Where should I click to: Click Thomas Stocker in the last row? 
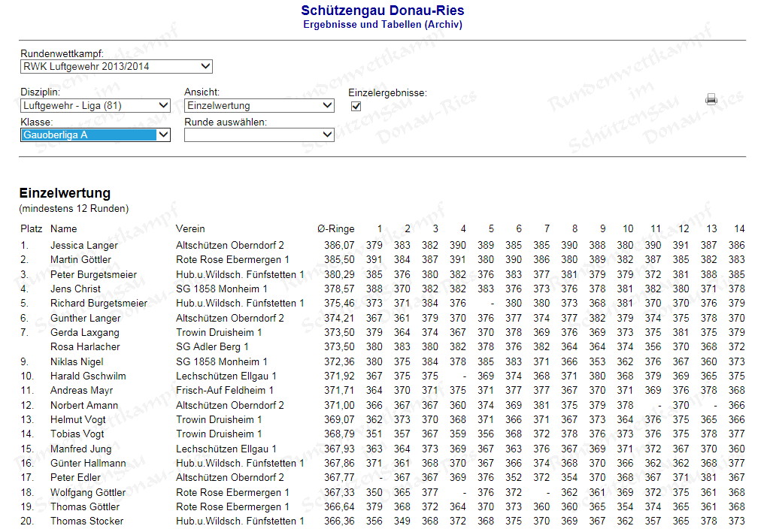tap(88, 521)
